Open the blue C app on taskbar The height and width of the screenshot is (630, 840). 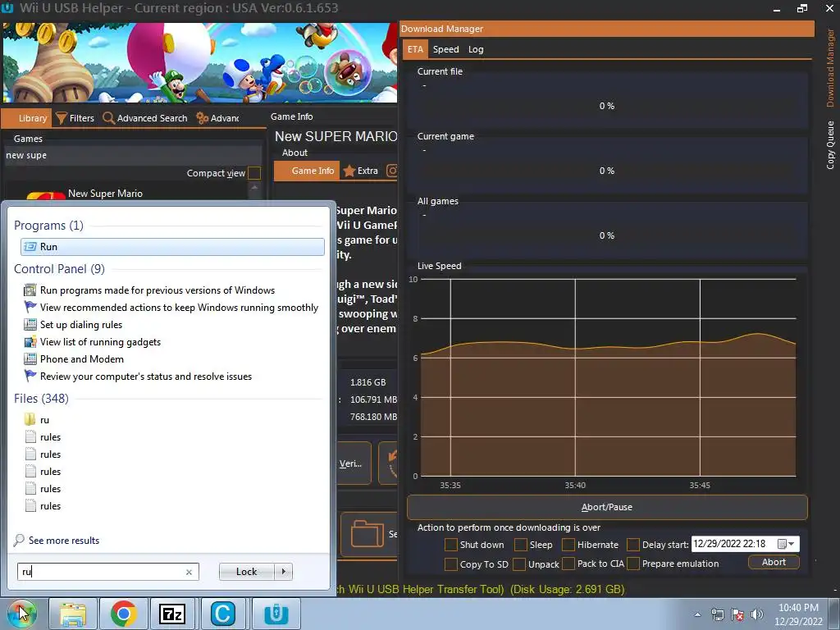click(223, 614)
